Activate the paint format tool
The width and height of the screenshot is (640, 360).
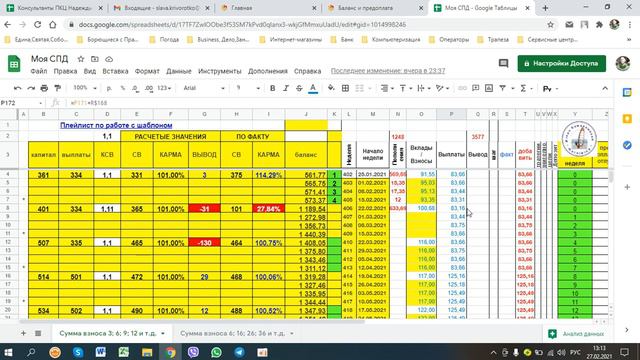[58, 88]
